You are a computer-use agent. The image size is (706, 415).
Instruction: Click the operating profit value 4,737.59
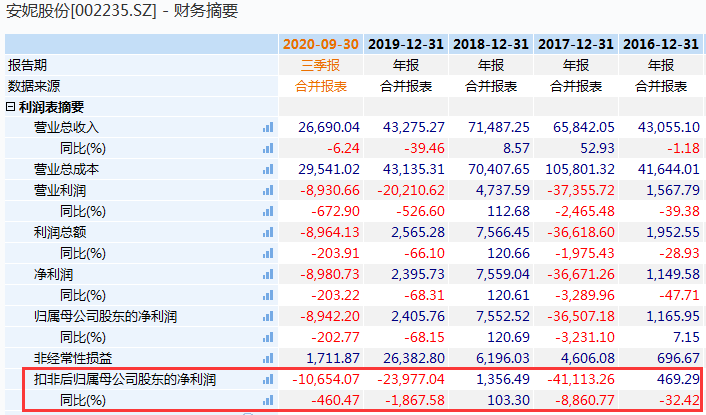click(503, 191)
